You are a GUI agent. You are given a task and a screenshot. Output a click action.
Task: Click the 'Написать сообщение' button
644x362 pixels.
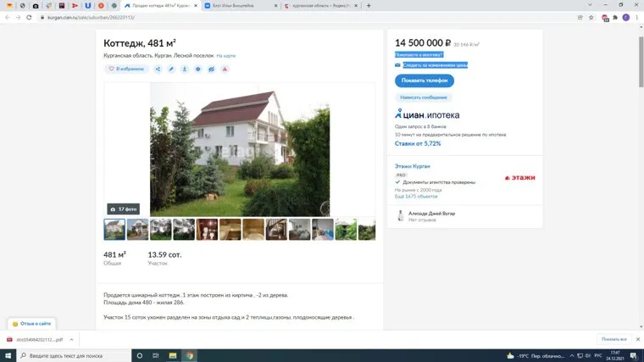pos(423,97)
